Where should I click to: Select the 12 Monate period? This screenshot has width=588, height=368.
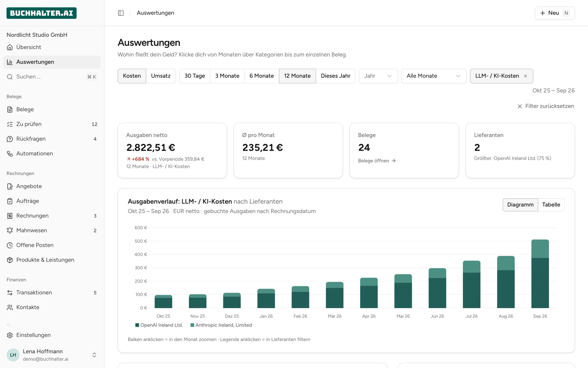(297, 76)
